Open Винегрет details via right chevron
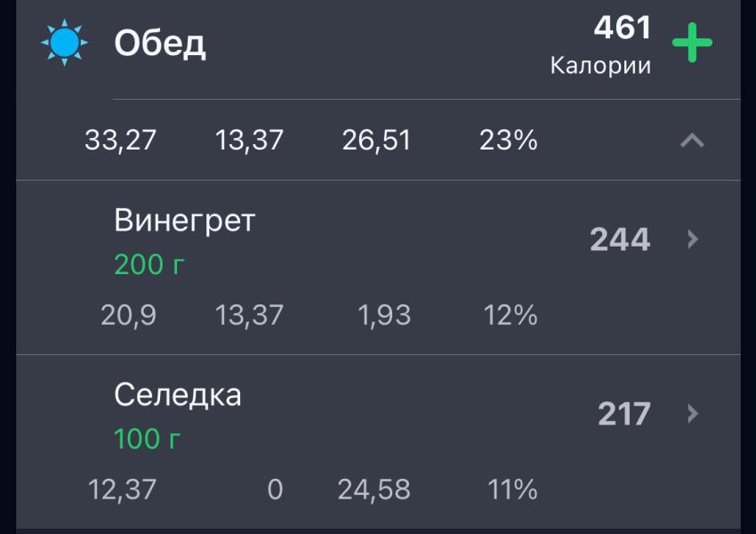756x534 pixels. click(x=693, y=239)
